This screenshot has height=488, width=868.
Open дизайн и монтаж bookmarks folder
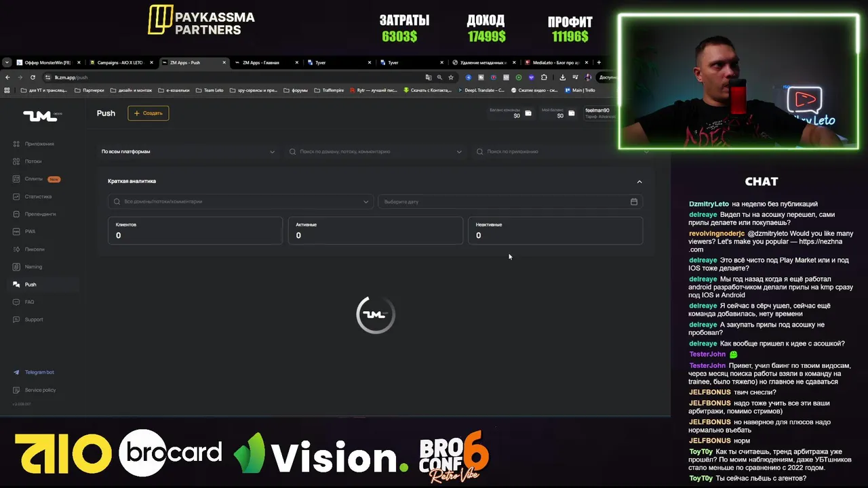point(131,90)
